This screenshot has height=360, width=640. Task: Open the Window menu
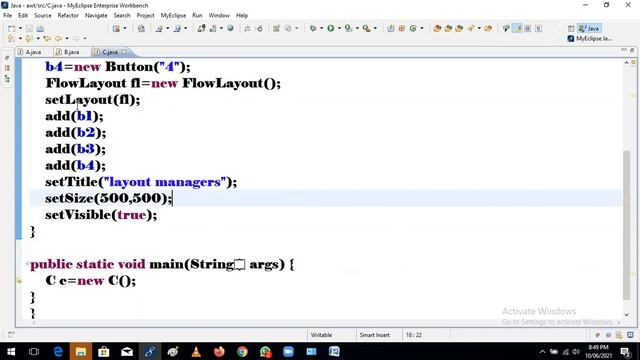pyautogui.click(x=219, y=16)
